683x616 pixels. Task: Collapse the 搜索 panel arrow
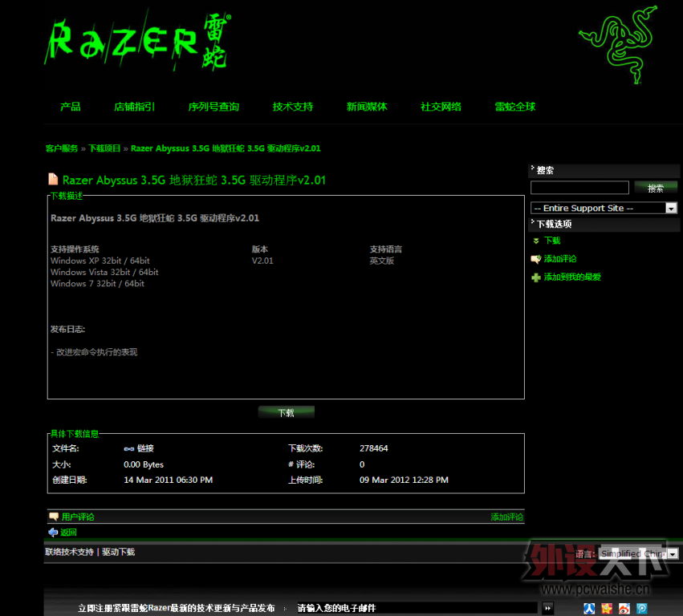click(x=533, y=168)
